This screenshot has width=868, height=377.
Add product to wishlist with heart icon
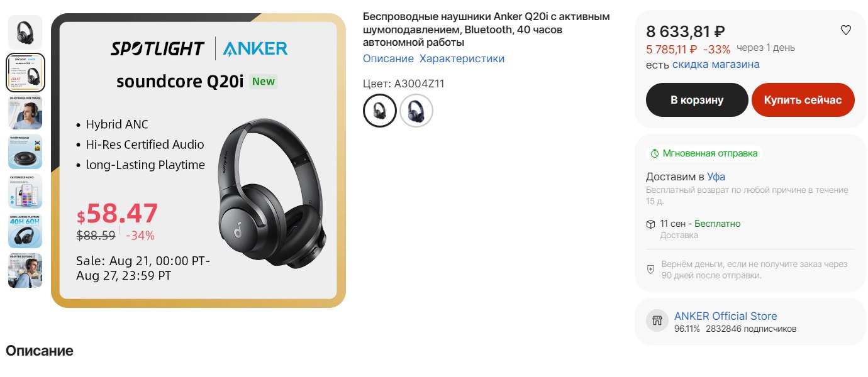845,30
